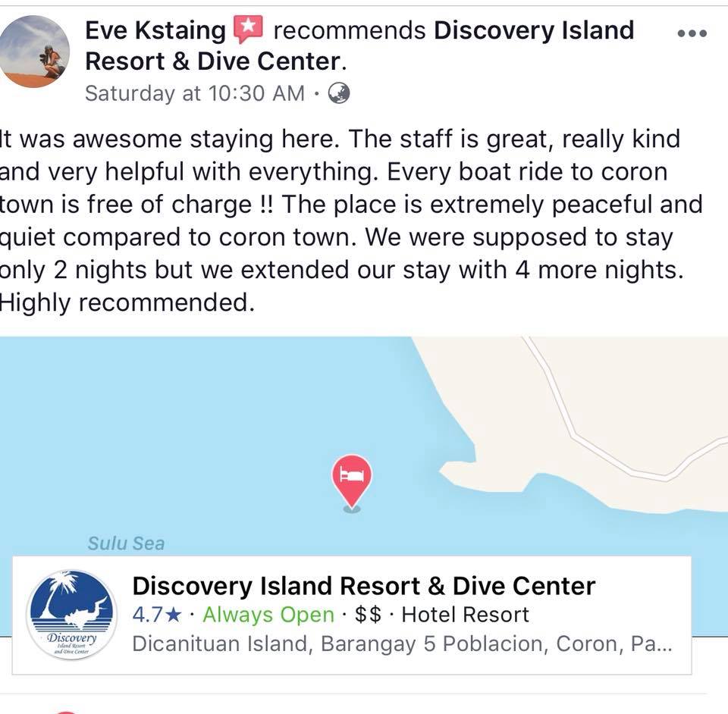
Task: Tap the Sulu Sea map label
Action: 127,543
